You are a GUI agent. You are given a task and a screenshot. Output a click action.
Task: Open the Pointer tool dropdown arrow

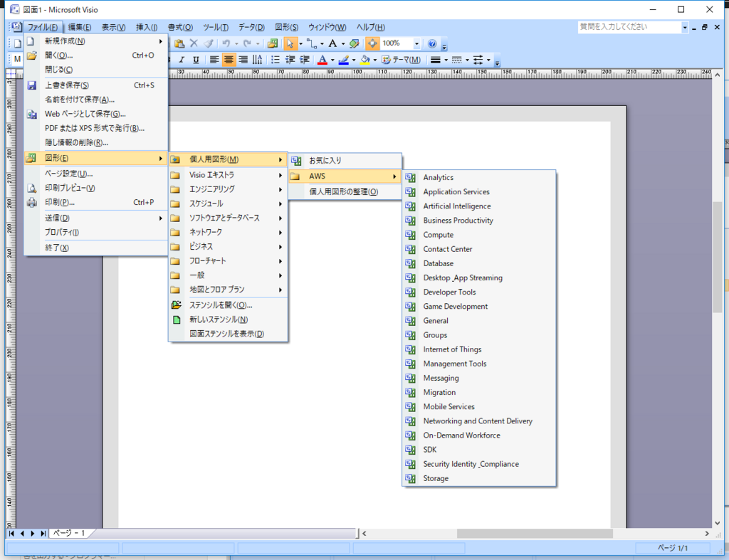click(300, 43)
